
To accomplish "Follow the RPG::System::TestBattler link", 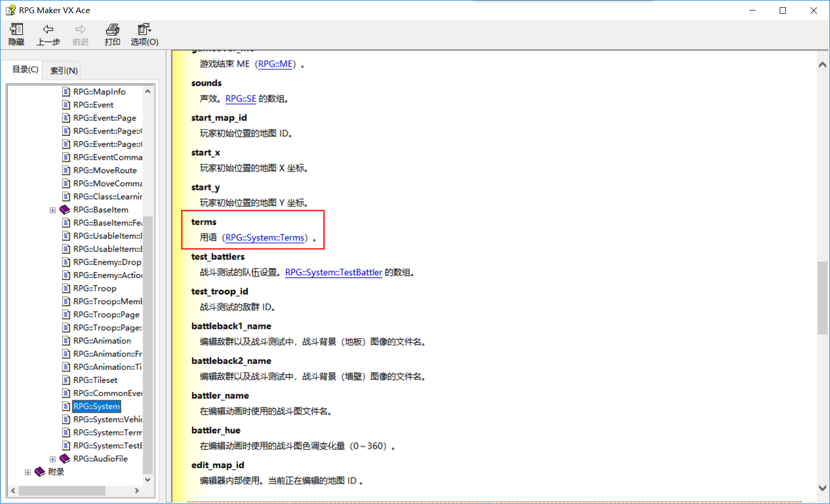I will (334, 272).
